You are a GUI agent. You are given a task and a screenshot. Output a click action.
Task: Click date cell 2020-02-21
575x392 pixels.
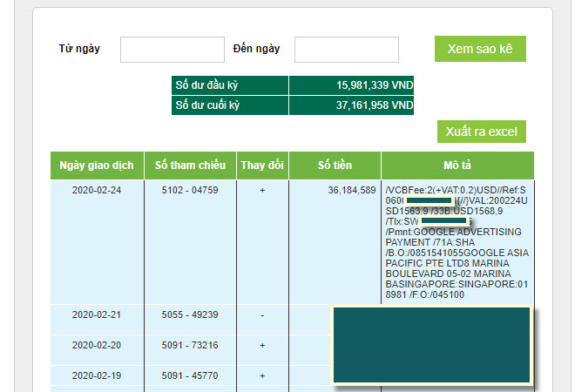pos(97,314)
